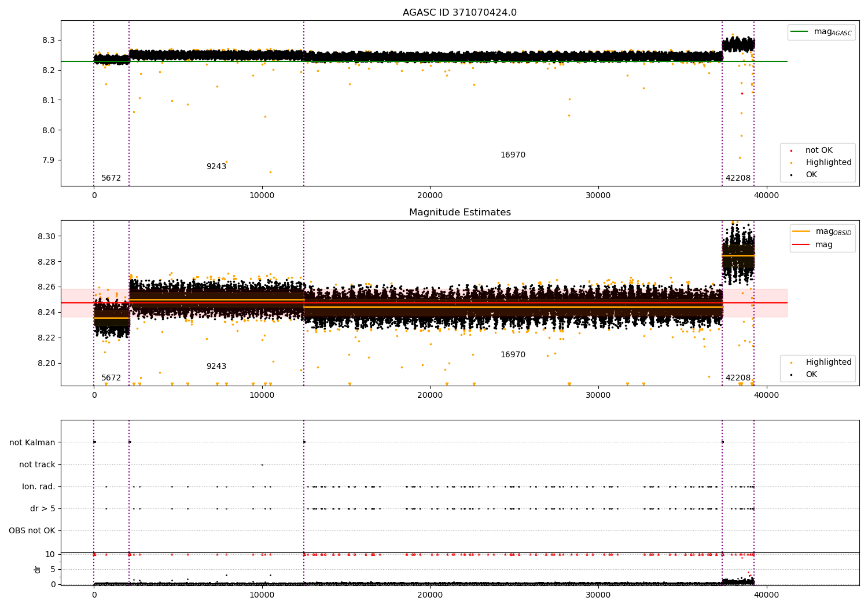The height and width of the screenshot is (608, 868).
Task: Click obsid label 16970 in the AGASC plot
Action: pyautogui.click(x=513, y=155)
